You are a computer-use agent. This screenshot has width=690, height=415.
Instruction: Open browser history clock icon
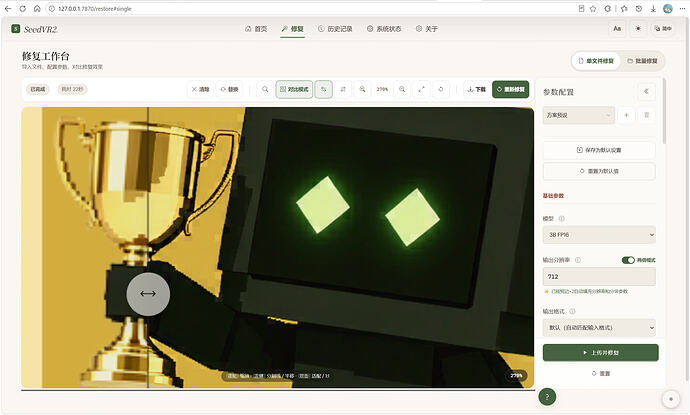(639, 8)
